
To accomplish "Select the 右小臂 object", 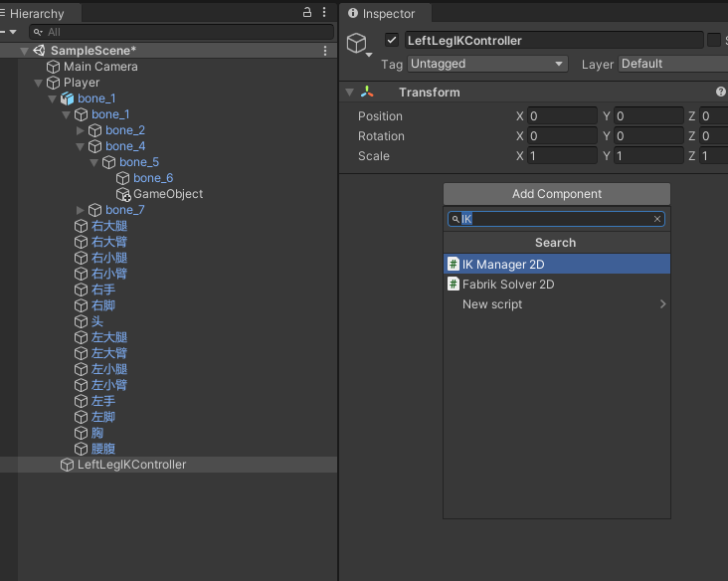I will coord(109,274).
